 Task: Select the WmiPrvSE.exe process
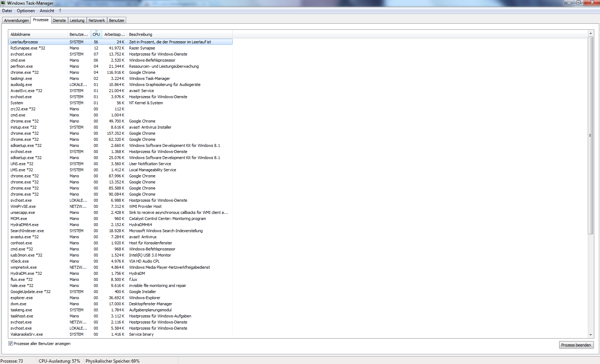(x=120, y=206)
